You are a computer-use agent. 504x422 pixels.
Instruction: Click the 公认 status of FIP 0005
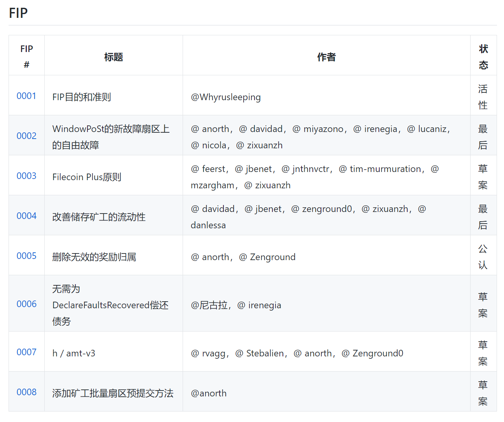click(x=483, y=256)
